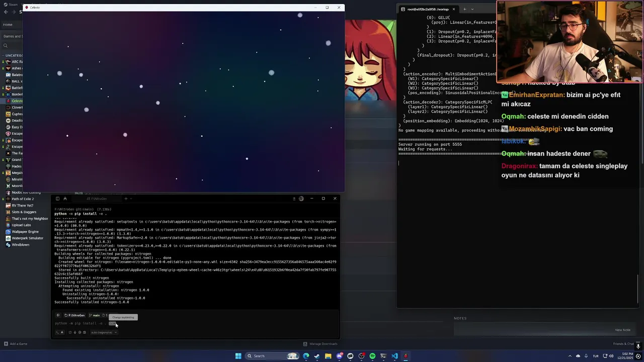Click Steam library search magnifier
Viewport: 644px width, 362px height.
coord(6,45)
